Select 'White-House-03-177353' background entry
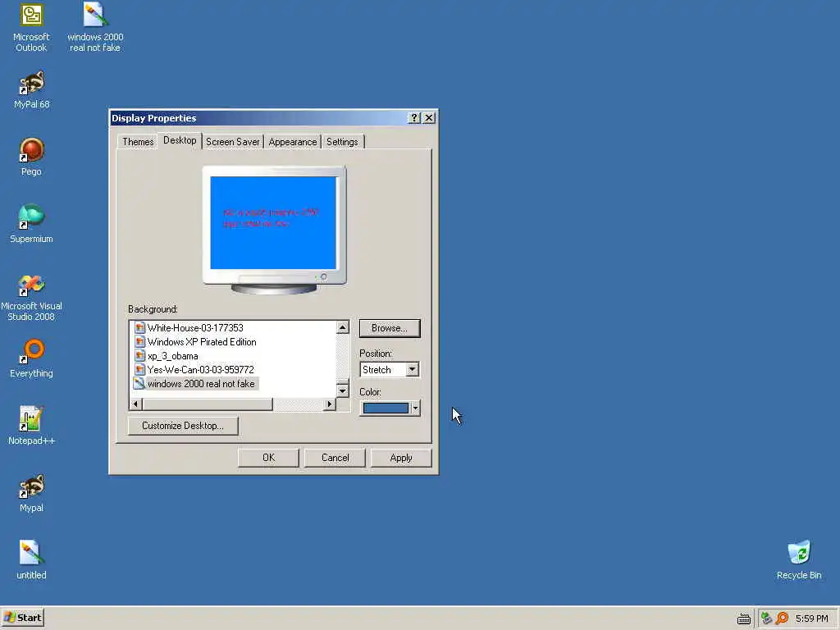The width and height of the screenshot is (840, 630). click(195, 328)
